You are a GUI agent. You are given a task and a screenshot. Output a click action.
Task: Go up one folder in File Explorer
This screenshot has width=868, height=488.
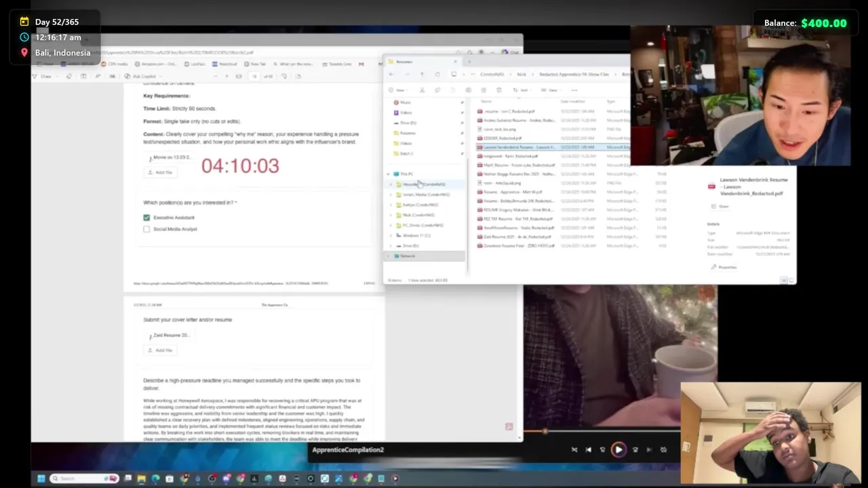pyautogui.click(x=422, y=74)
